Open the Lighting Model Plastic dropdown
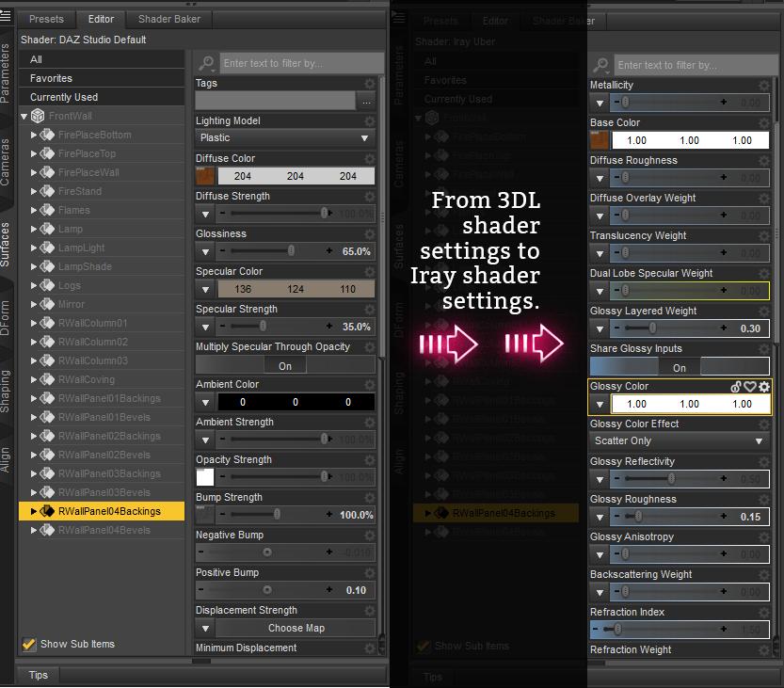The height and width of the screenshot is (688, 784). coord(285,138)
